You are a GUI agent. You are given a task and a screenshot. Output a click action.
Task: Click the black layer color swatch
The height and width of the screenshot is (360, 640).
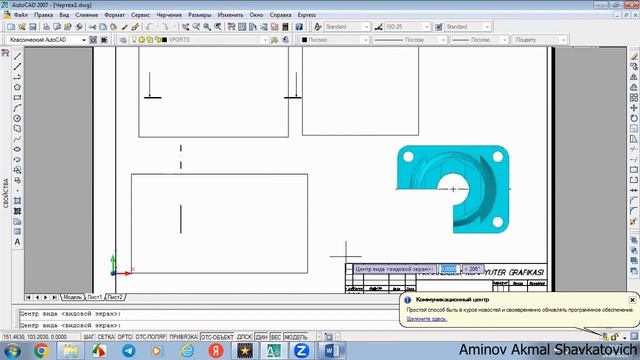tap(164, 40)
